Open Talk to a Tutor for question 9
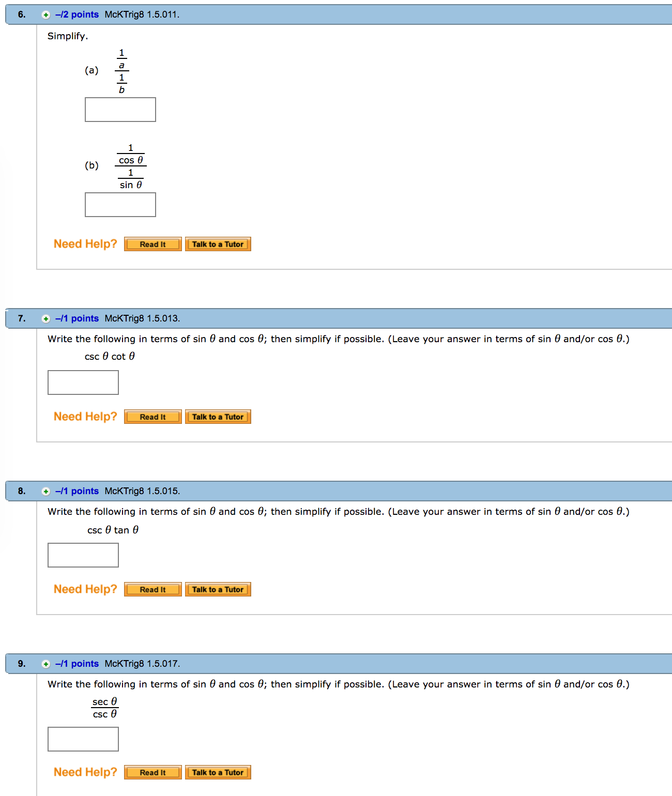Image resolution: width=672 pixels, height=796 pixels. [x=218, y=773]
